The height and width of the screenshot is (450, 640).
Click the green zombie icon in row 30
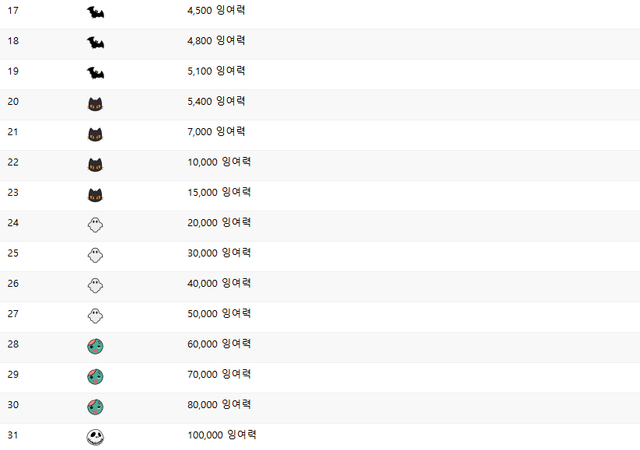(95, 407)
